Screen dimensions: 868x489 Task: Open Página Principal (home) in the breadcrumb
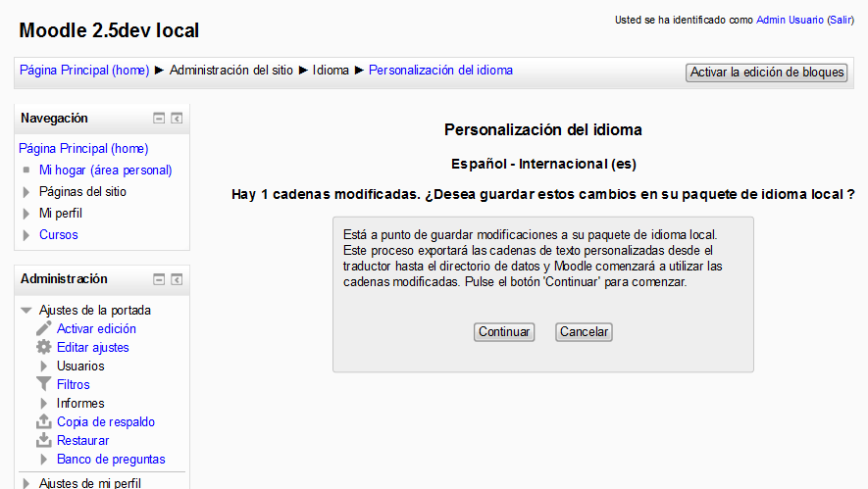point(84,71)
